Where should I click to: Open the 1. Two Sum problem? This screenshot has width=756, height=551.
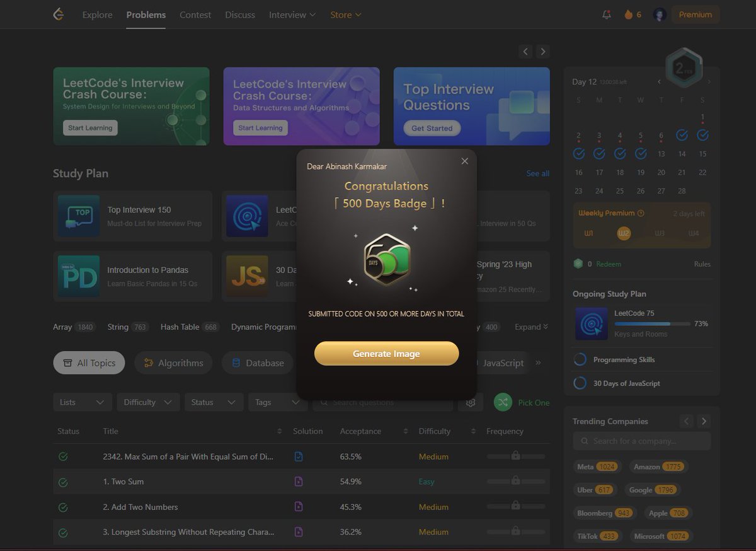click(x=123, y=482)
